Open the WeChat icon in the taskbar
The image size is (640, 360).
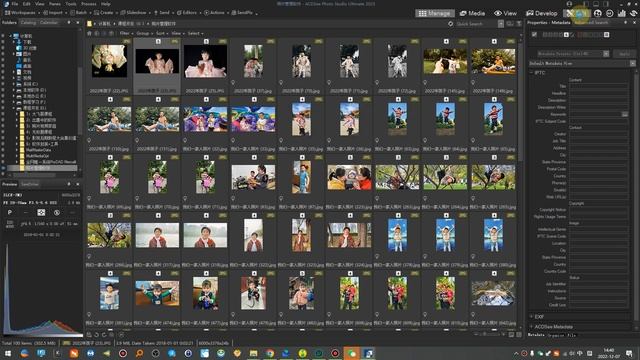pyautogui.click(x=352, y=353)
